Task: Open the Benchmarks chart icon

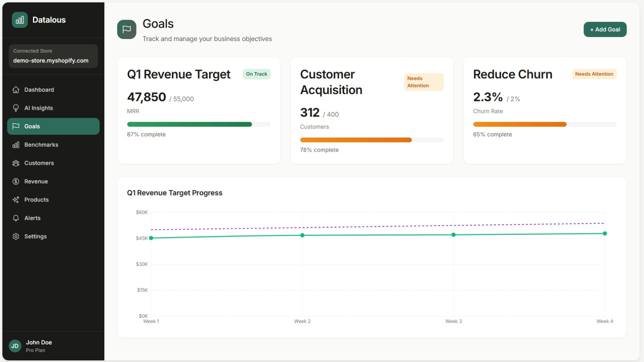Action: [x=16, y=144]
